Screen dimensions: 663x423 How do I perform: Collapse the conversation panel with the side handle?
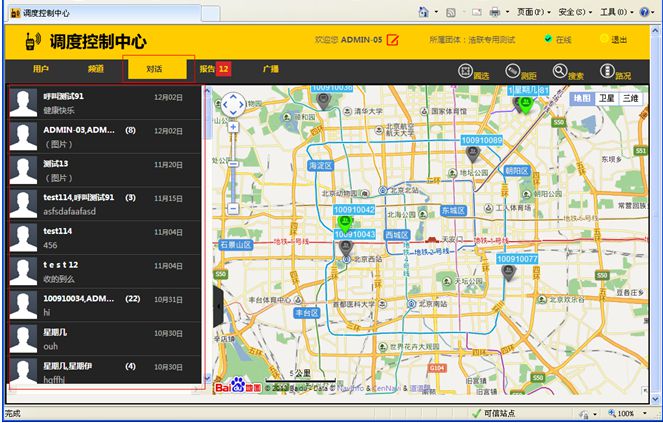tap(218, 307)
